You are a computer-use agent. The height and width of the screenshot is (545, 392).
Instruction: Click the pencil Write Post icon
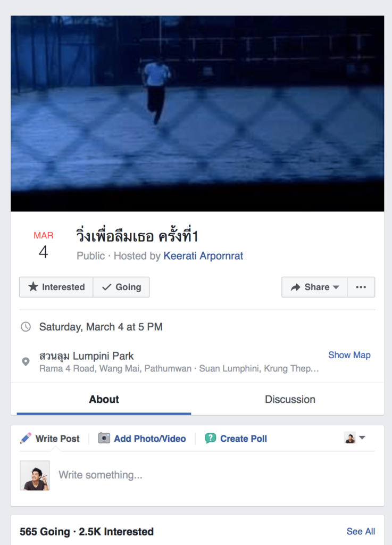coord(26,439)
